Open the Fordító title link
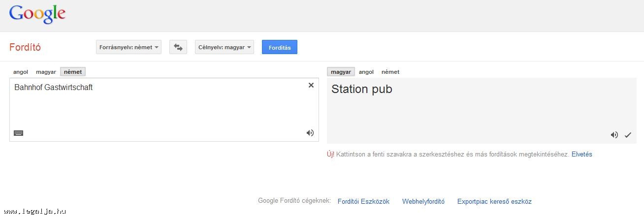The height and width of the screenshot is (217, 644). click(x=25, y=47)
